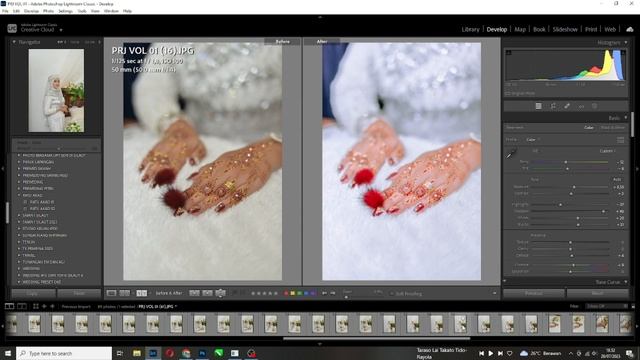The image size is (640, 360).
Task: Collapse the Basic panel
Action: pyautogui.click(x=626, y=118)
